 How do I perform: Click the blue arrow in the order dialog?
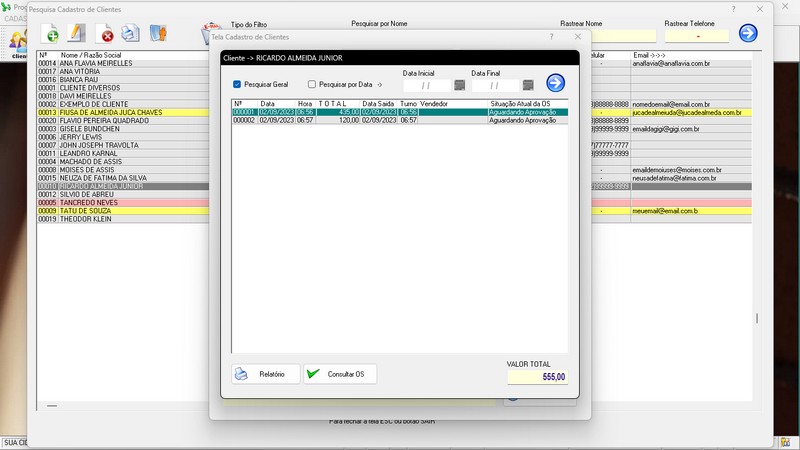click(x=555, y=84)
